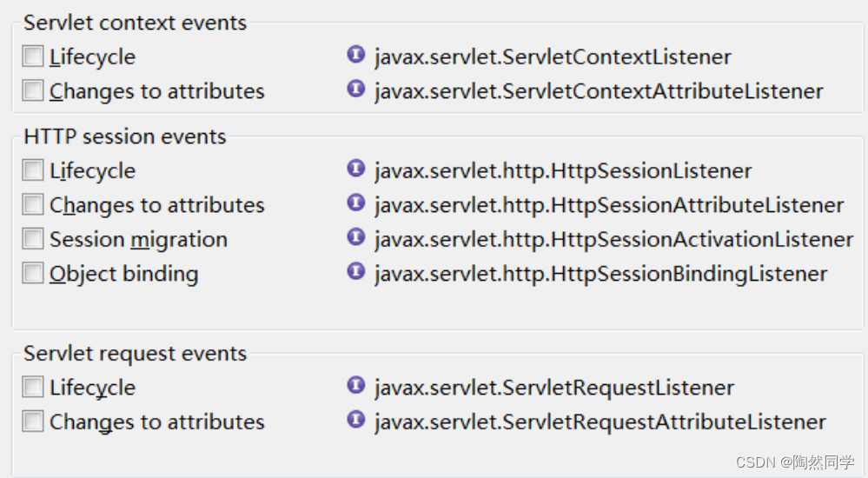Enable Changes to attributes for HTTP session
This screenshot has height=478, width=868.
(33, 204)
